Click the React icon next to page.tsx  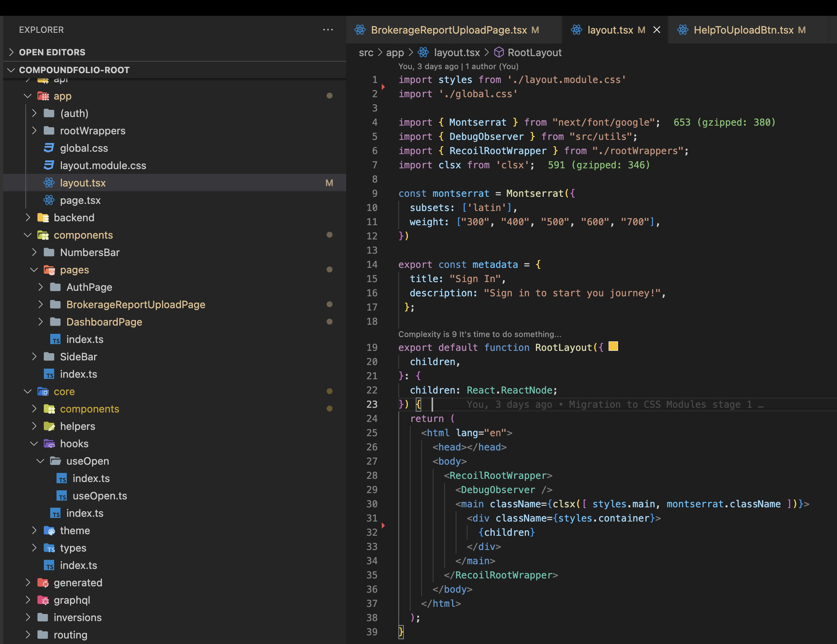[48, 200]
